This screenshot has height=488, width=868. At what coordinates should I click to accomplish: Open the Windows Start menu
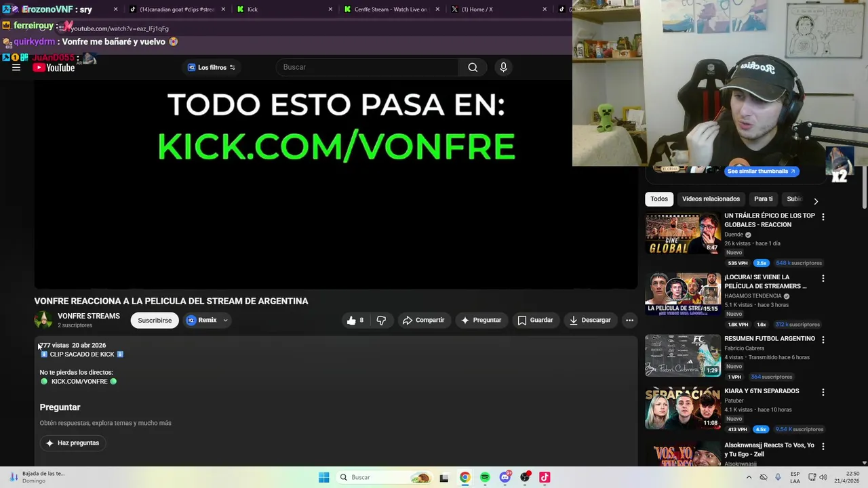tap(323, 477)
